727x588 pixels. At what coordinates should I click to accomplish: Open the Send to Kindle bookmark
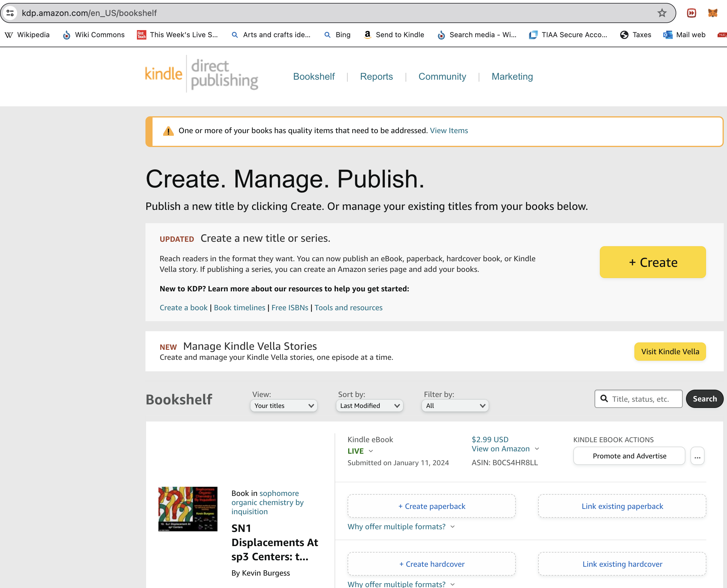(394, 35)
